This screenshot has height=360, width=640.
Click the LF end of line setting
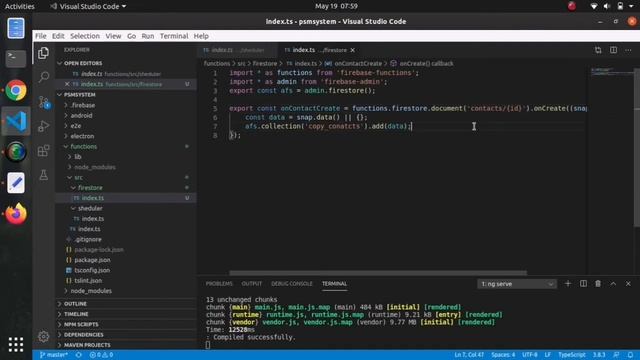548,355
